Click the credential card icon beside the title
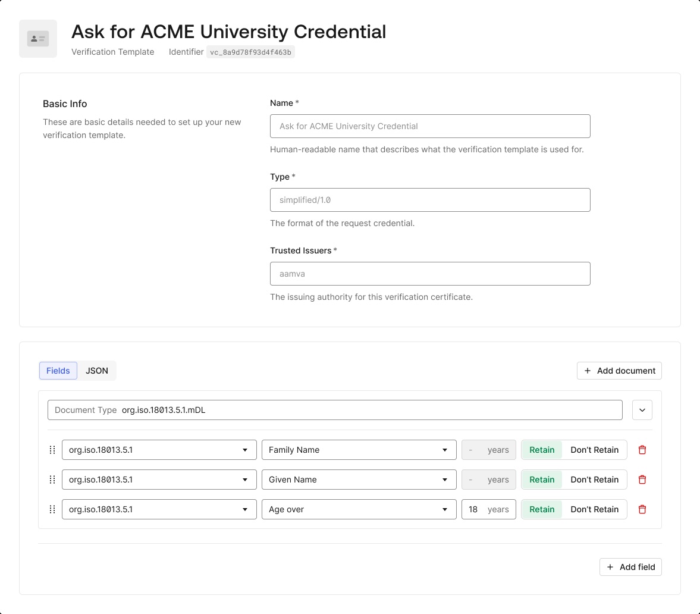This screenshot has height=614, width=700. tap(38, 39)
